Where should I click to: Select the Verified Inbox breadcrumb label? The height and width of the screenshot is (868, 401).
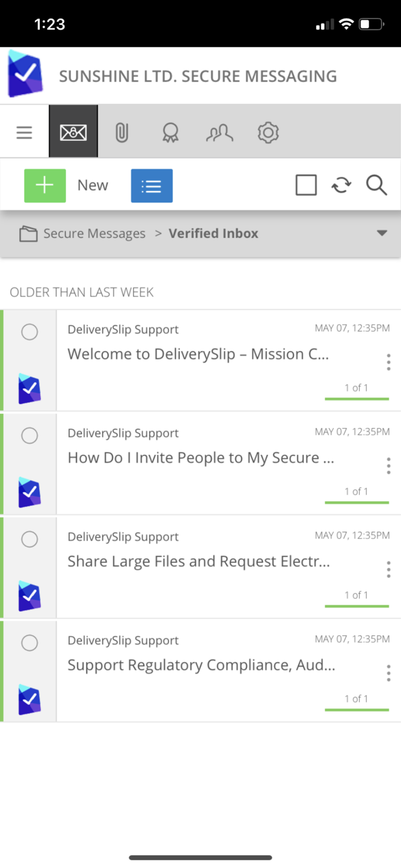[x=213, y=233]
